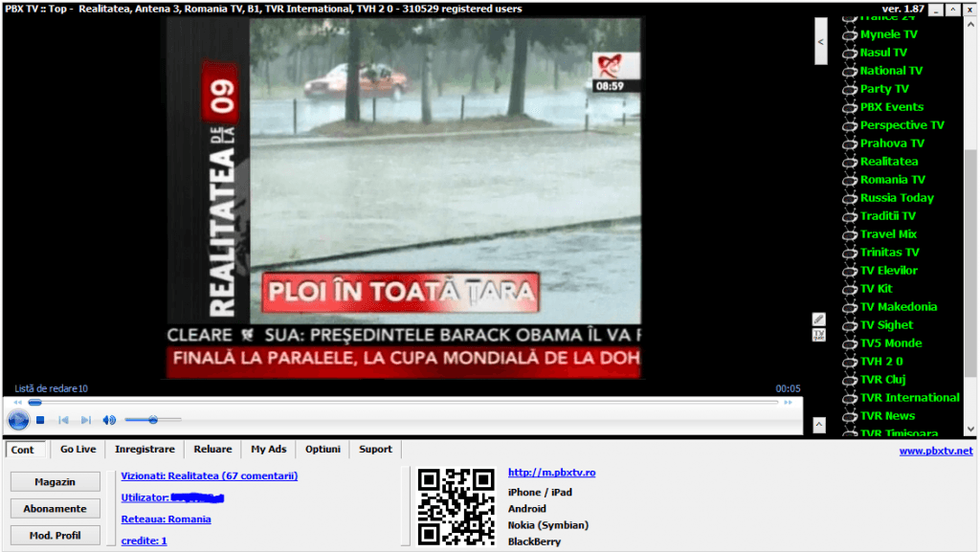Click the credite: 1 link
This screenshot has width=980, height=552.
pos(144,541)
